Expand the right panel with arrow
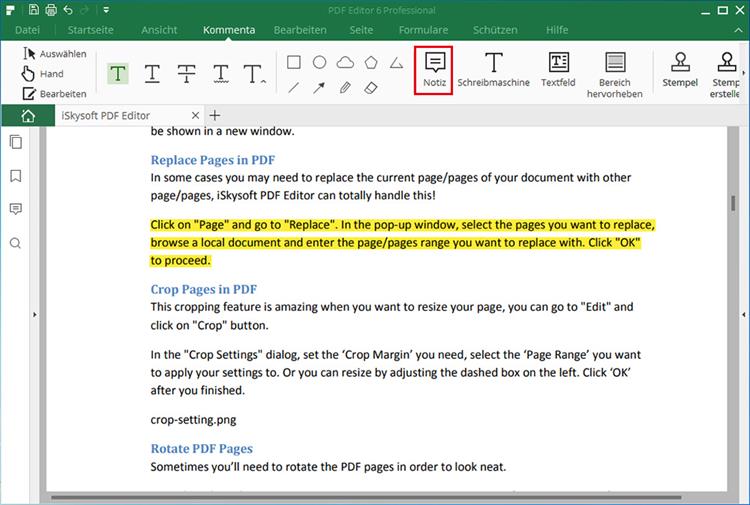Image resolution: width=750 pixels, height=505 pixels. coord(743,315)
